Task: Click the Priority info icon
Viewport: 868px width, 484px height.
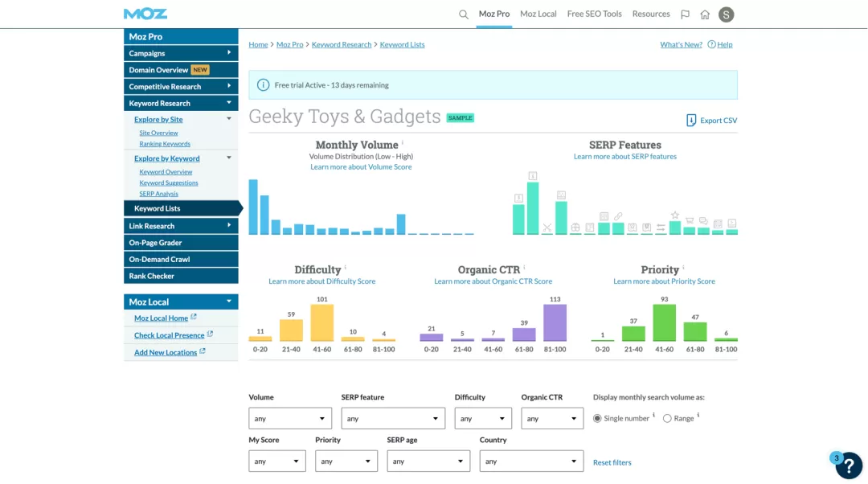Action: pyautogui.click(x=683, y=267)
